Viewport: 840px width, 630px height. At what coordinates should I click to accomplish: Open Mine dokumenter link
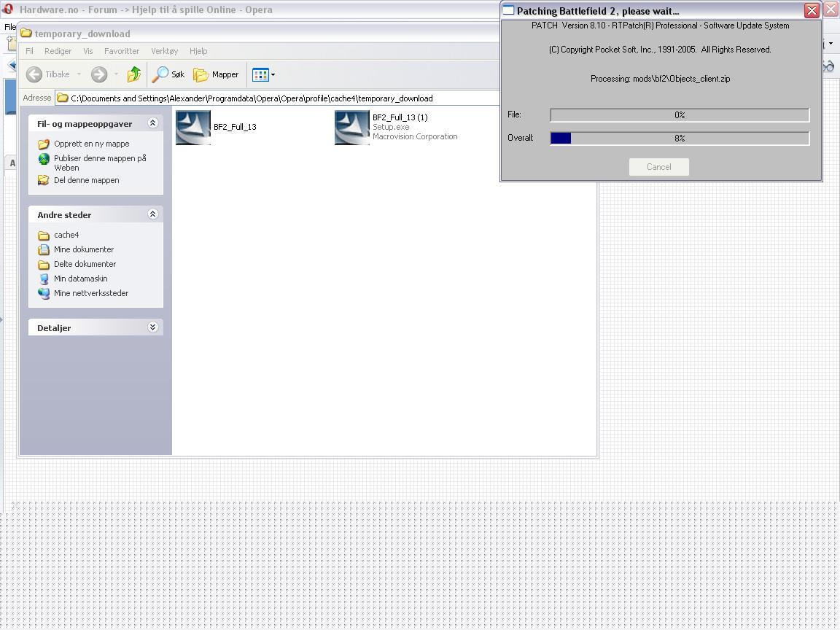coord(84,249)
